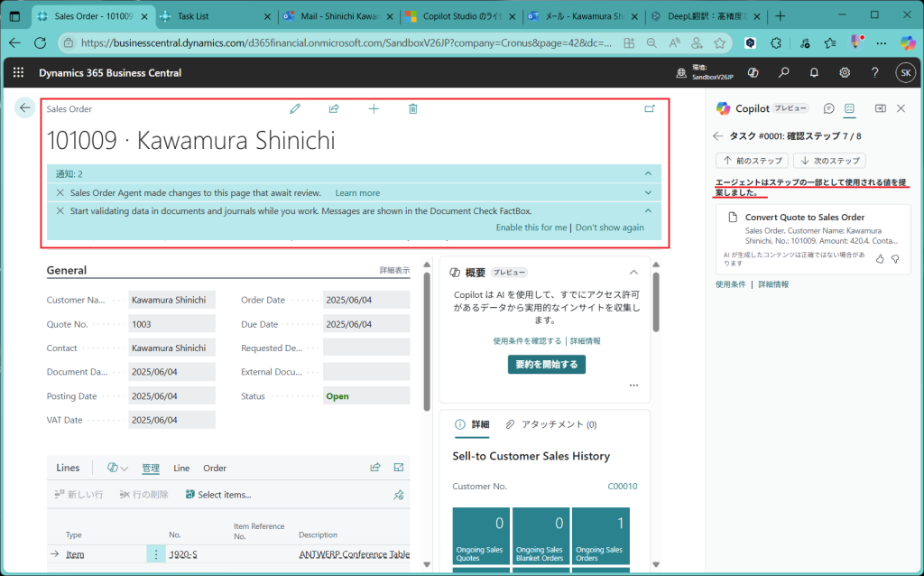The image size is (924, 576).
Task: Select the task list icon in the Copilot pane
Action: coord(849,108)
